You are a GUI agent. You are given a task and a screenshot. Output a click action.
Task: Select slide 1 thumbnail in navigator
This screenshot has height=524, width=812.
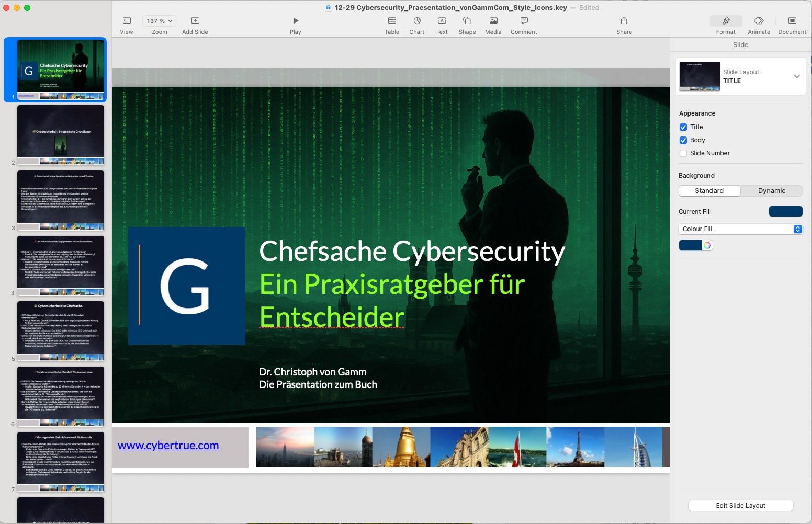[61, 70]
